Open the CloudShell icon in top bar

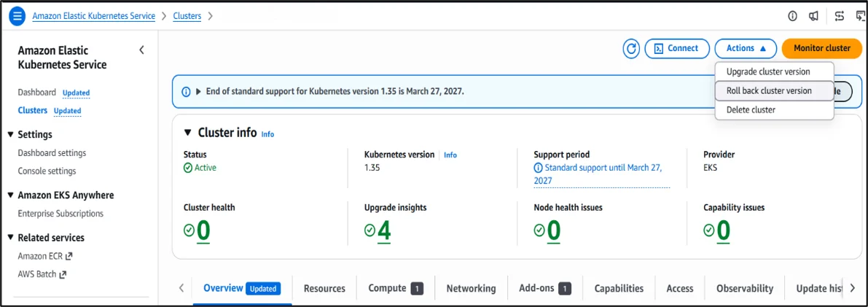click(860, 16)
